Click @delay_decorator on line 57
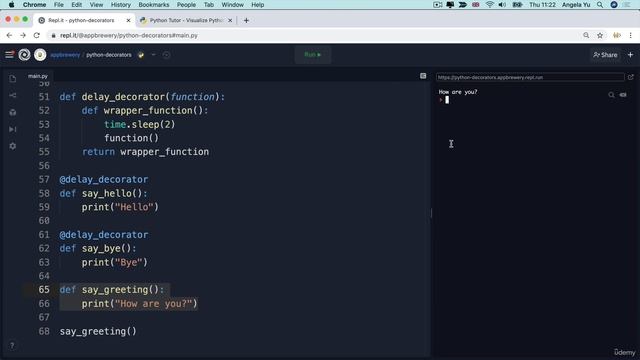This screenshot has height=360, width=640. click(104, 180)
